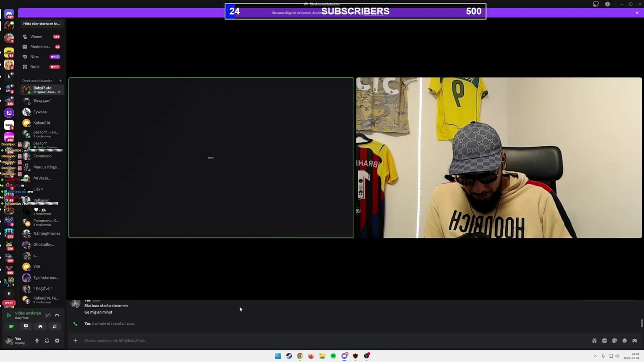This screenshot has width=644, height=362.
Task: Open the gift icon in chat bar
Action: [594, 340]
